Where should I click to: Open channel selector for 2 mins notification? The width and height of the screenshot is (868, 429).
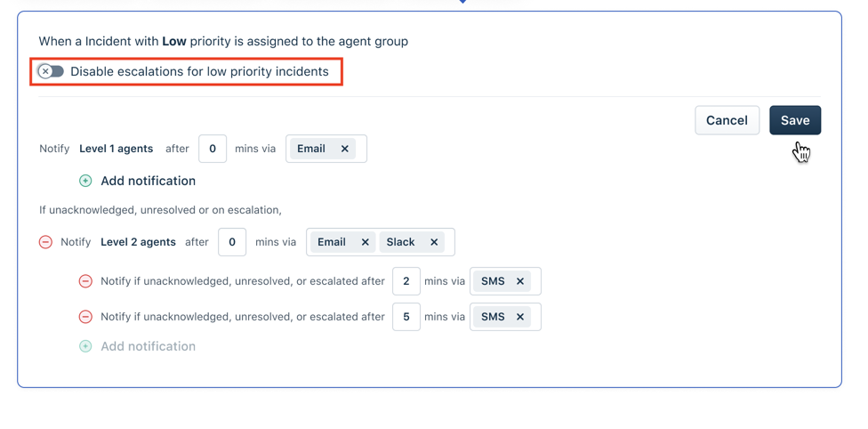534,281
